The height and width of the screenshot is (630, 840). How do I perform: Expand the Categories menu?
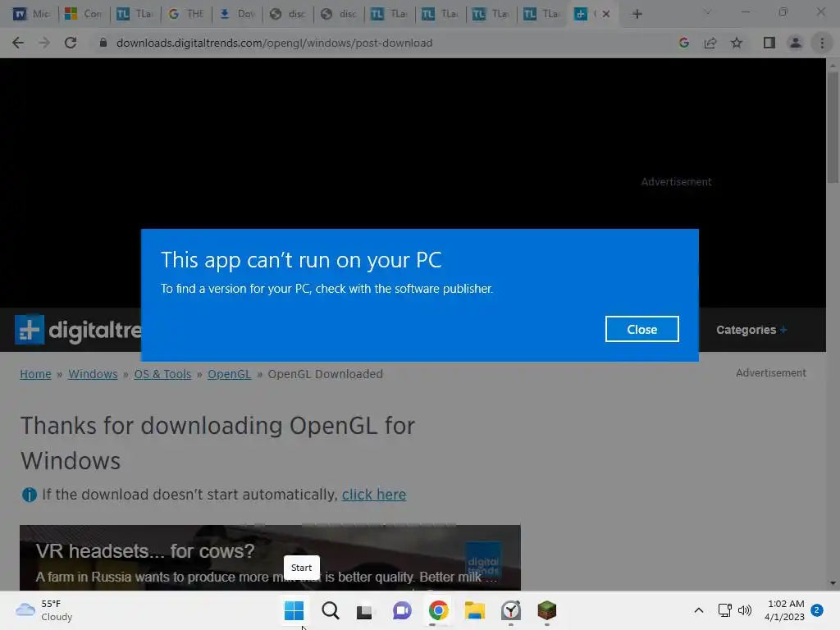(751, 330)
